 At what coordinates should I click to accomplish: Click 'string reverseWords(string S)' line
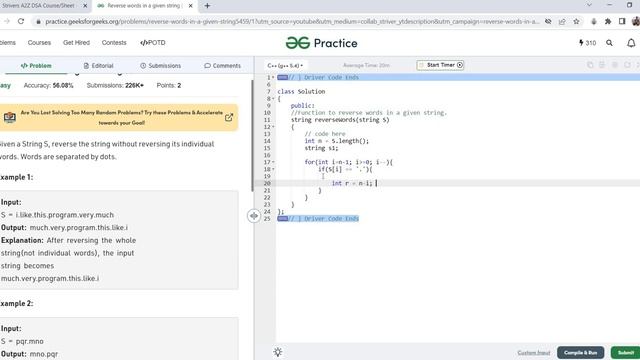click(x=340, y=120)
